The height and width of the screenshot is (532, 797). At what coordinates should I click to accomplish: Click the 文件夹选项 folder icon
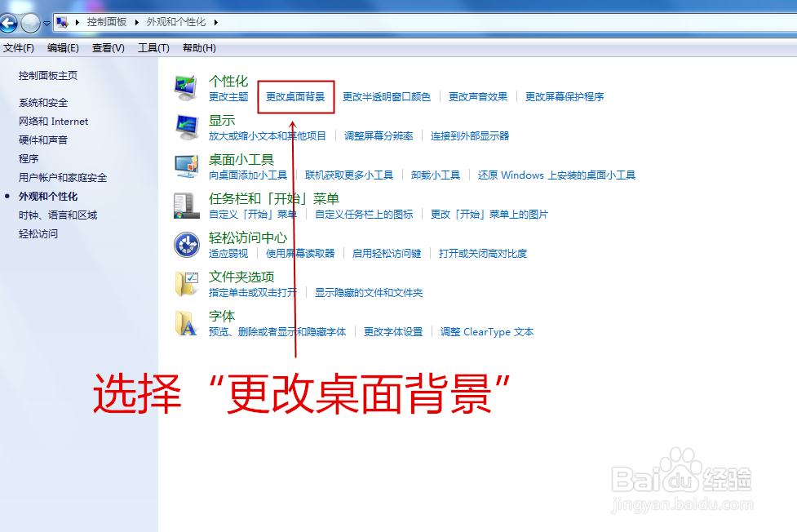click(x=187, y=282)
